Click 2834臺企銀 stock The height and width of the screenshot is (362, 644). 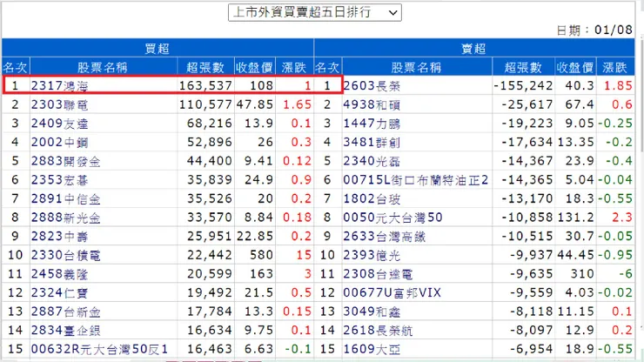[x=66, y=331]
